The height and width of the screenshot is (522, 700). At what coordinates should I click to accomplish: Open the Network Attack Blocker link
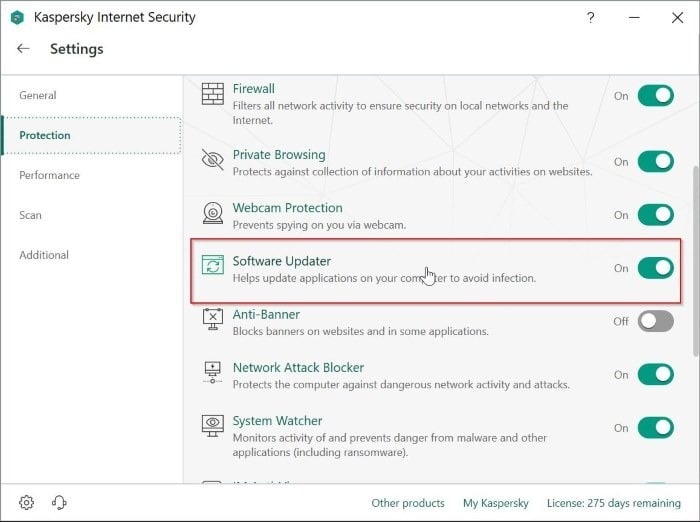[298, 367]
